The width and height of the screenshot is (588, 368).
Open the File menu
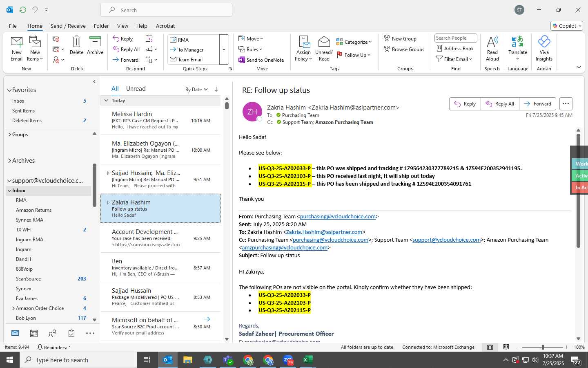(13, 26)
